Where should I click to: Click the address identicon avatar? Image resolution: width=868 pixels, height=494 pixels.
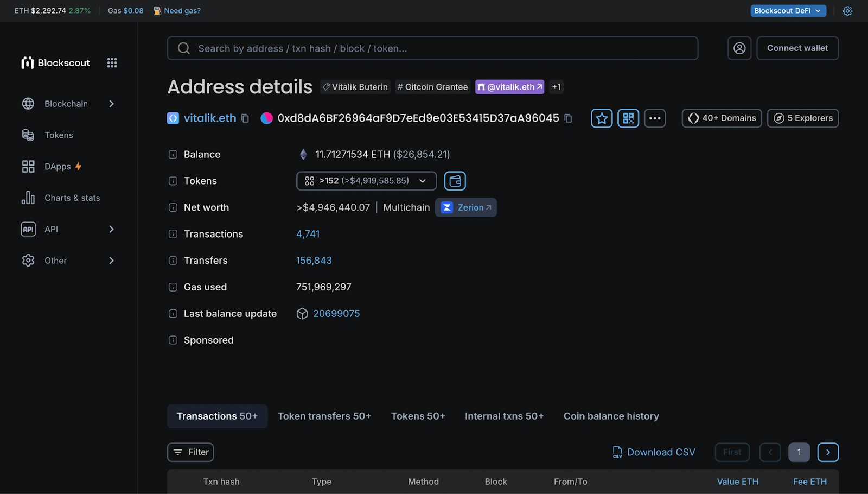pyautogui.click(x=266, y=118)
